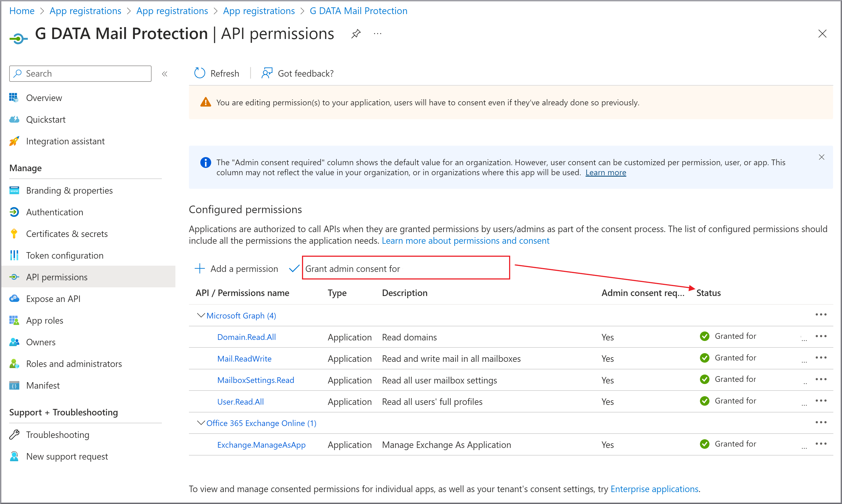Open Certificates & secrets
Viewport: 842px width, 504px height.
tap(67, 234)
